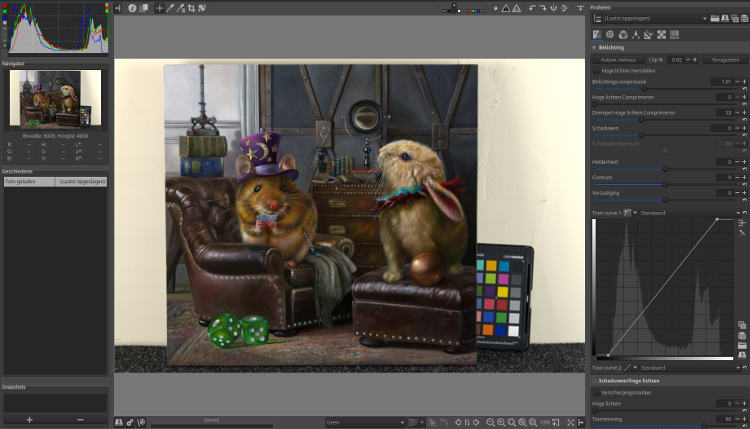Select the hand/cross navigation tool
The height and width of the screenshot is (429, 750).
pos(159,8)
